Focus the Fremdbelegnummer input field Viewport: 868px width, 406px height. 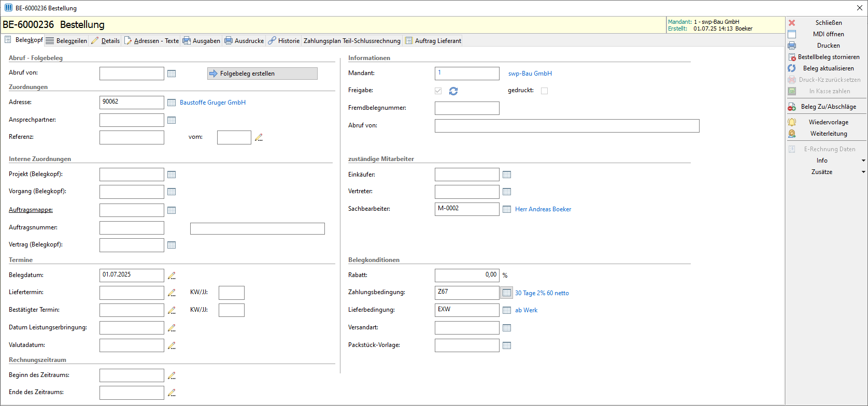point(467,108)
